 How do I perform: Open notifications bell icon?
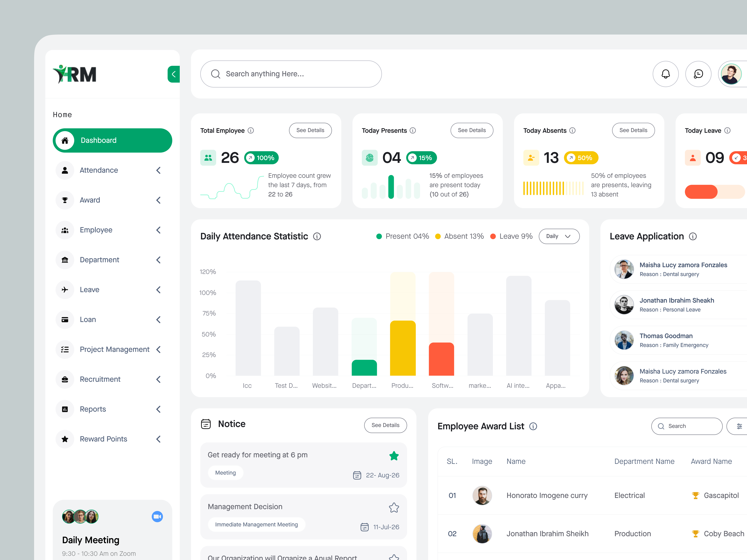pos(665,74)
